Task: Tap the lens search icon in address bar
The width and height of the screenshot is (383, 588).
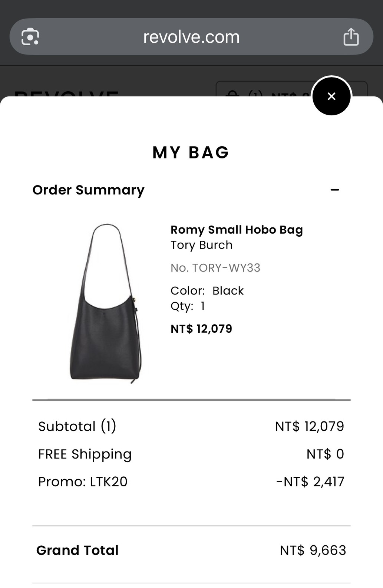Action: pyautogui.click(x=30, y=37)
